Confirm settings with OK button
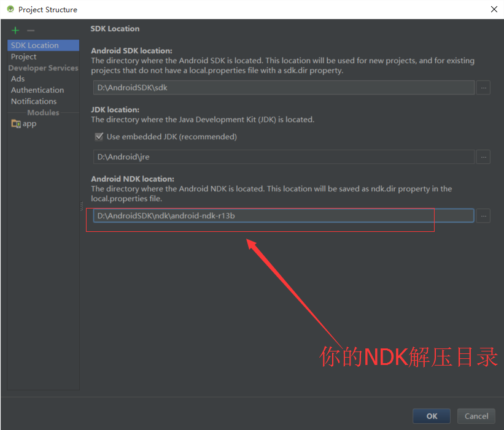The height and width of the screenshot is (430, 504). [432, 416]
